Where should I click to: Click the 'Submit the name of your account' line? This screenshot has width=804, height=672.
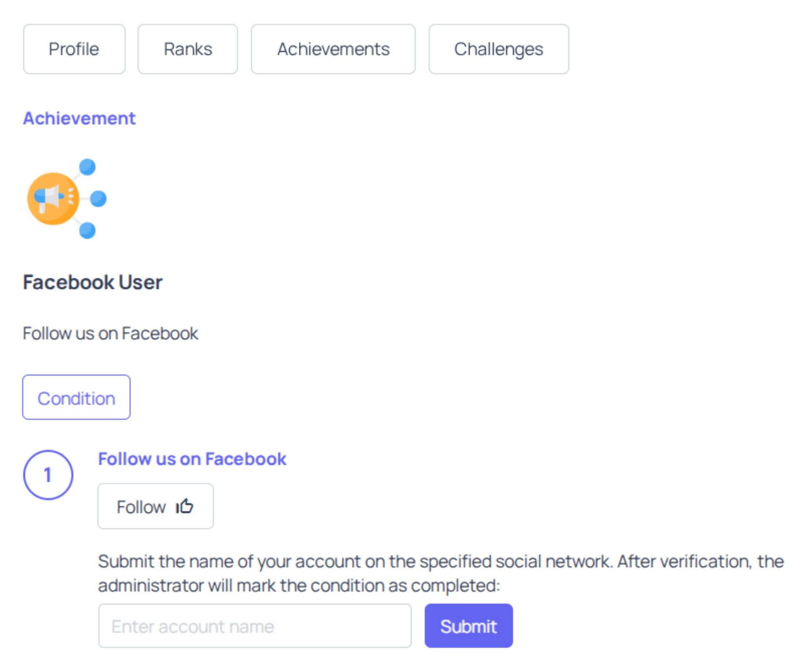[x=441, y=561]
